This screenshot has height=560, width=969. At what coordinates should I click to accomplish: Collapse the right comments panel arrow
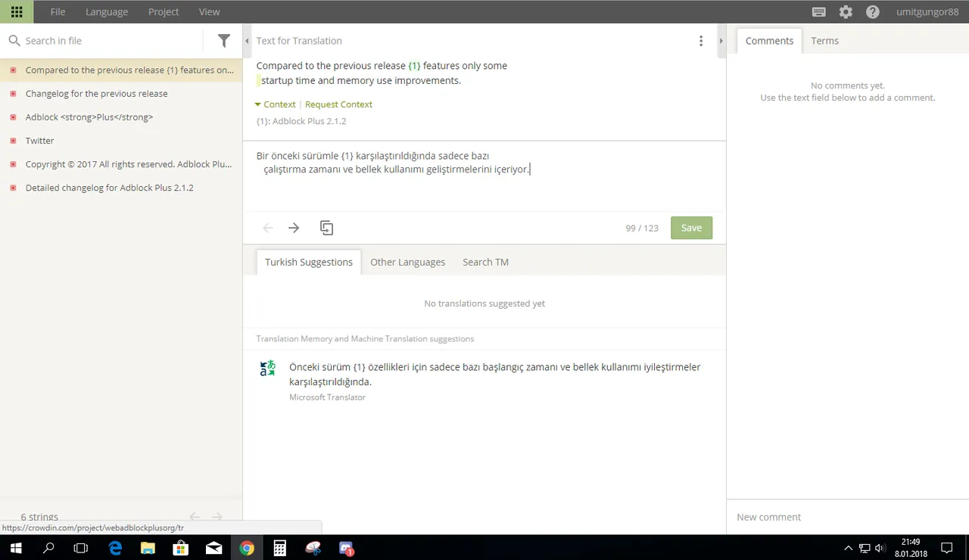721,41
